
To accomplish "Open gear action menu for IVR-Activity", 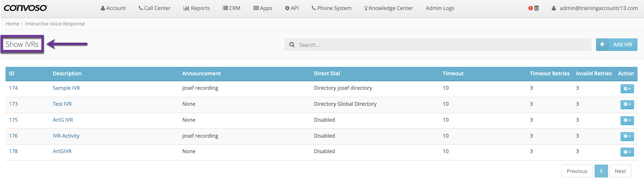I will point(627,136).
